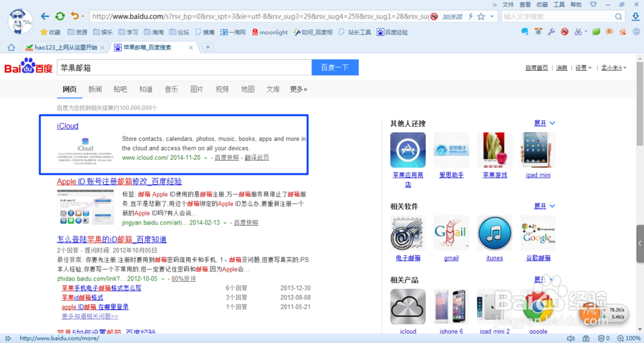Click the 翻译此页 link

pyautogui.click(x=257, y=158)
